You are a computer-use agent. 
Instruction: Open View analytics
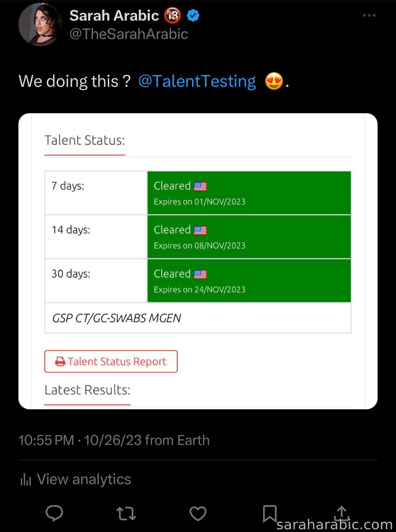click(x=84, y=479)
